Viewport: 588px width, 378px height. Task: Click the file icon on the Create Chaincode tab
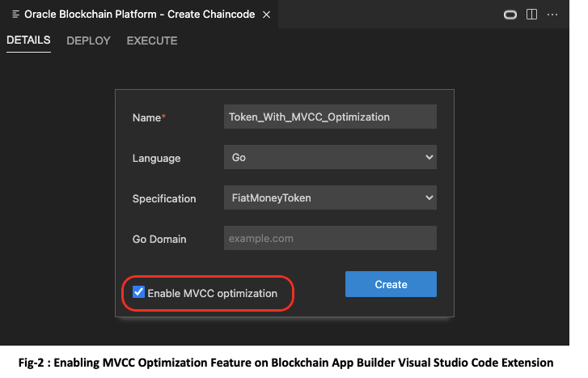click(16, 15)
